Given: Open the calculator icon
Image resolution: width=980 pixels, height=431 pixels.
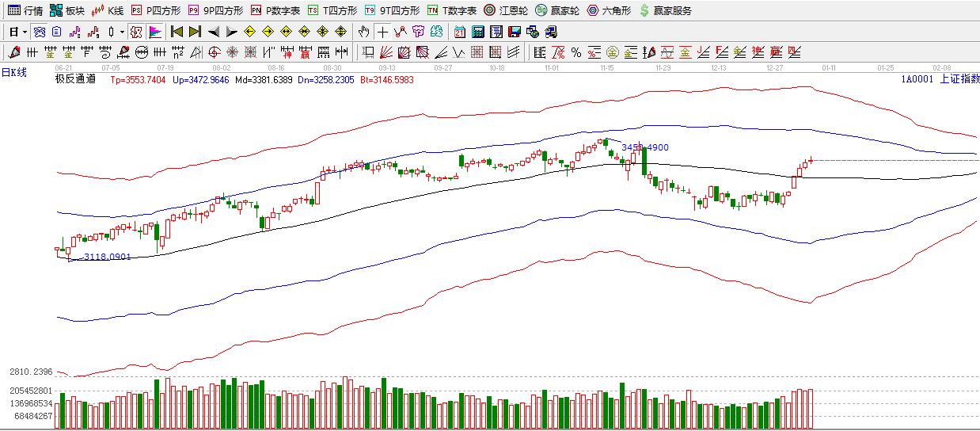Looking at the screenshot, I should tap(478, 32).
